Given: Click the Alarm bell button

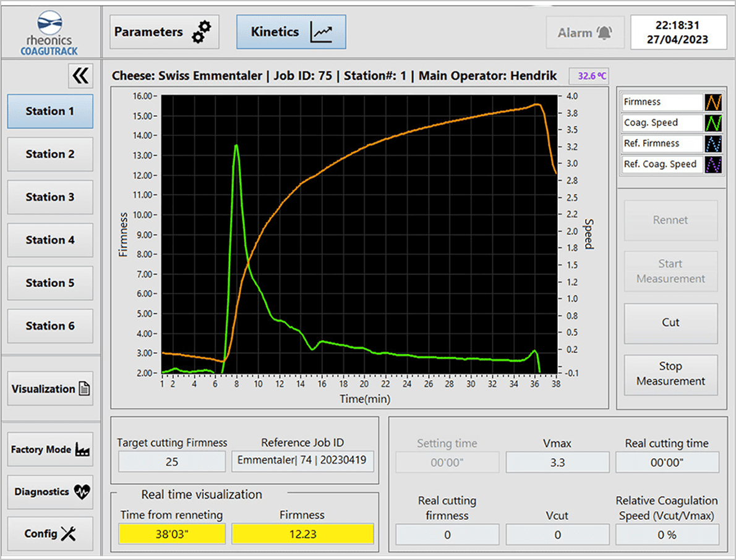Looking at the screenshot, I should click(584, 33).
